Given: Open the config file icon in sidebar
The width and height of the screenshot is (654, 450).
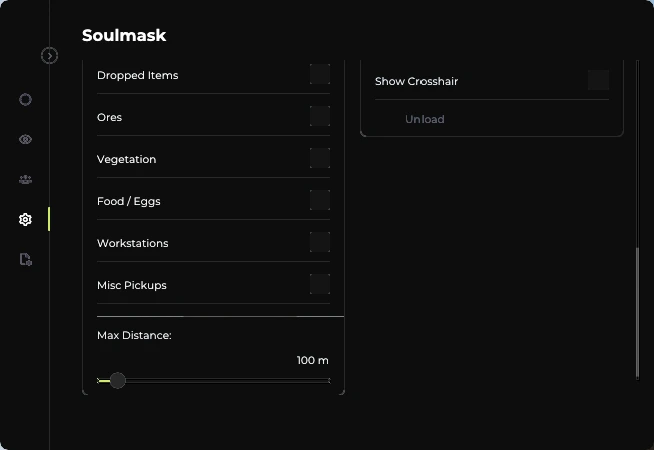Looking at the screenshot, I should click(x=25, y=259).
